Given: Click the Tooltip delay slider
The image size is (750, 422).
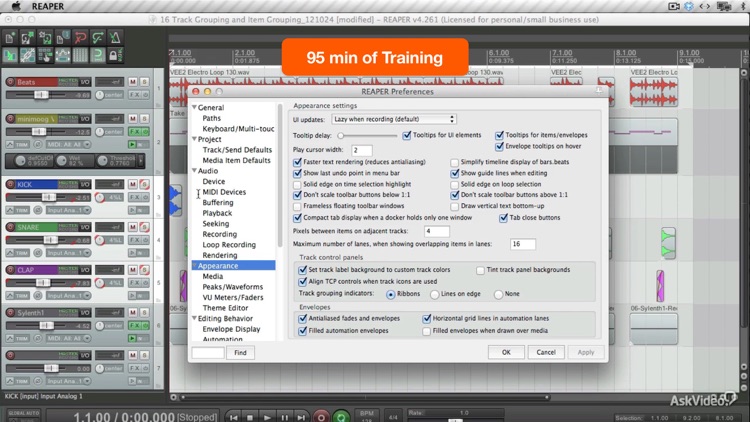Looking at the screenshot, I should pos(367,135).
